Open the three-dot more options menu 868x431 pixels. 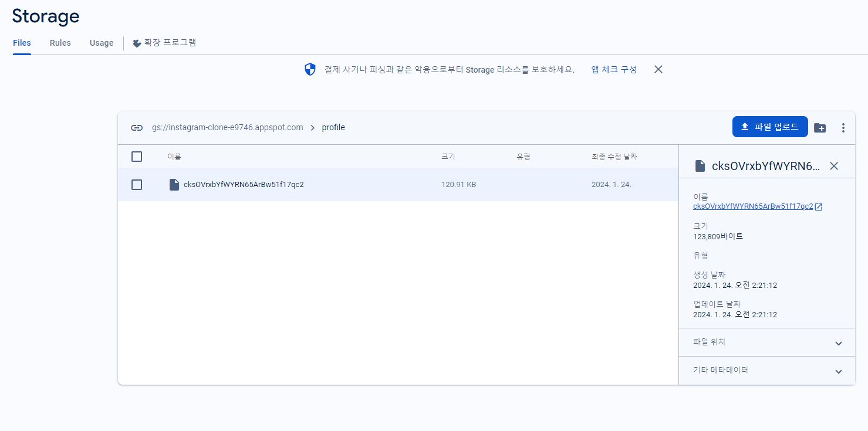coord(843,127)
